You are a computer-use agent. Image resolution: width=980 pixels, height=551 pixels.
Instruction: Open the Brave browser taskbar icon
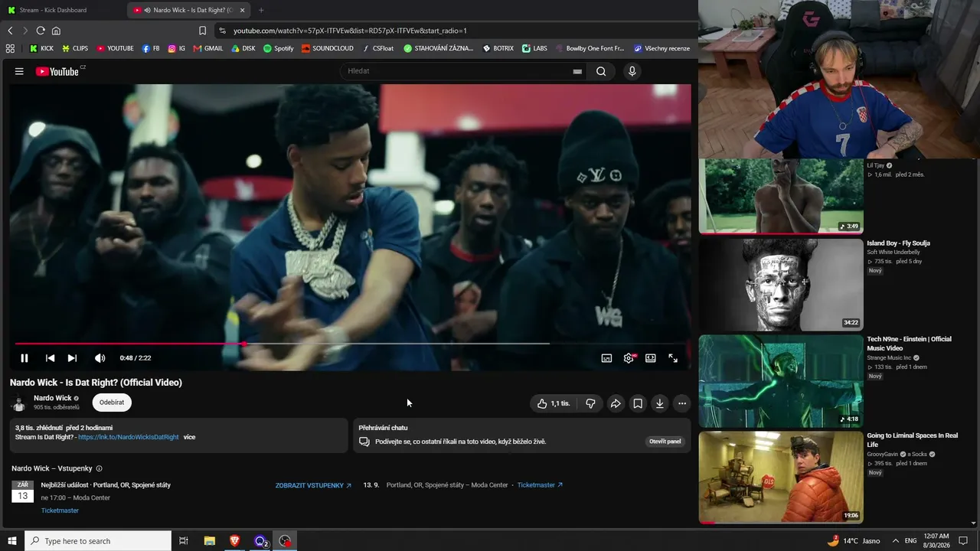pos(235,541)
